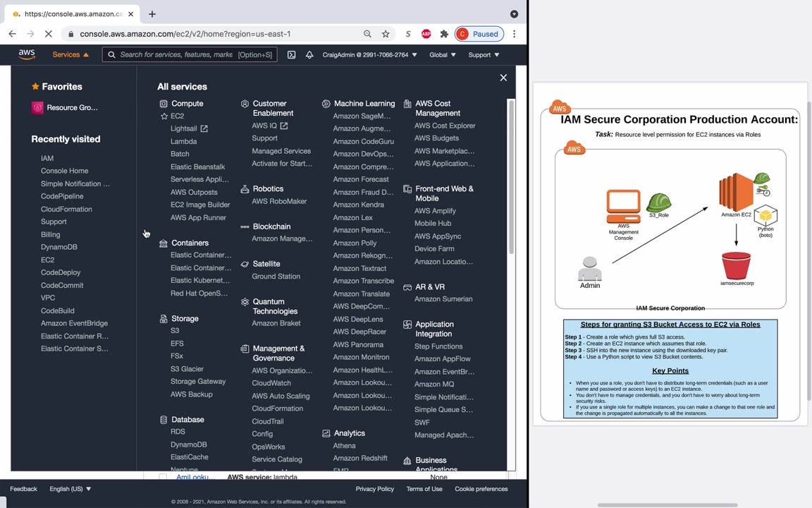Open DynamoDB under Database
The width and height of the screenshot is (812, 508).
188,445
